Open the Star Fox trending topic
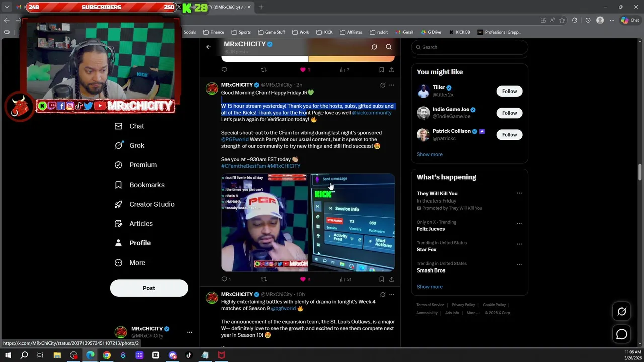 pyautogui.click(x=426, y=250)
